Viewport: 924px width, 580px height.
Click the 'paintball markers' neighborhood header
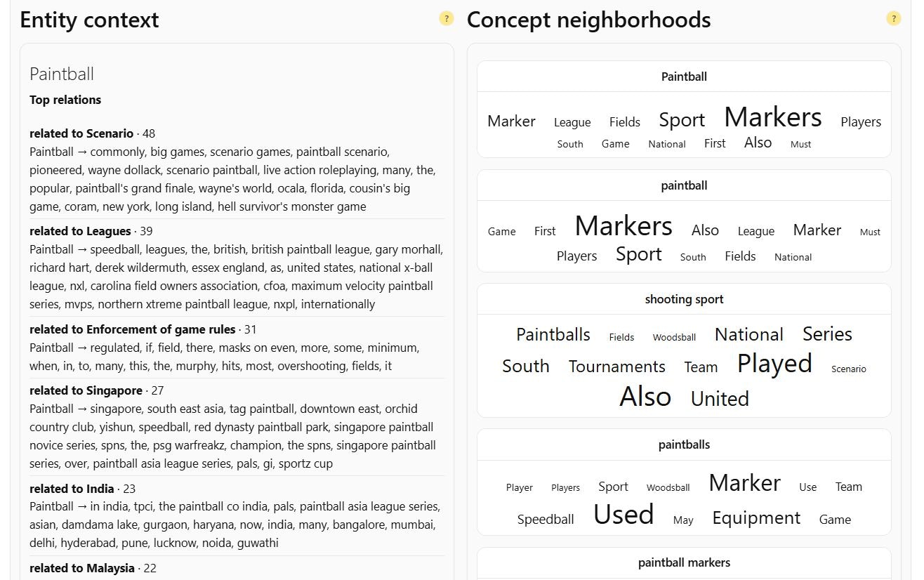click(x=684, y=562)
